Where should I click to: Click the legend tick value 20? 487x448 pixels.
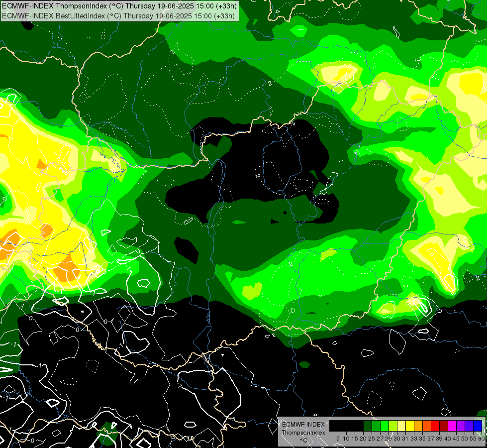click(363, 439)
